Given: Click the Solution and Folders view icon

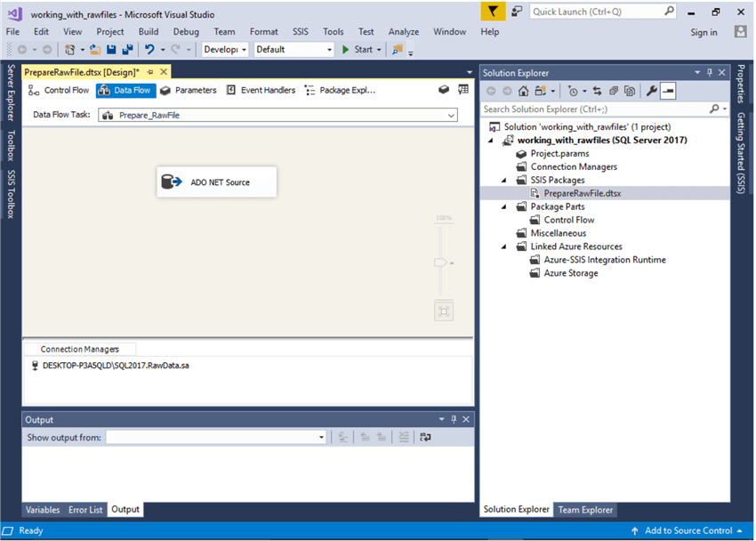Looking at the screenshot, I should [x=541, y=91].
